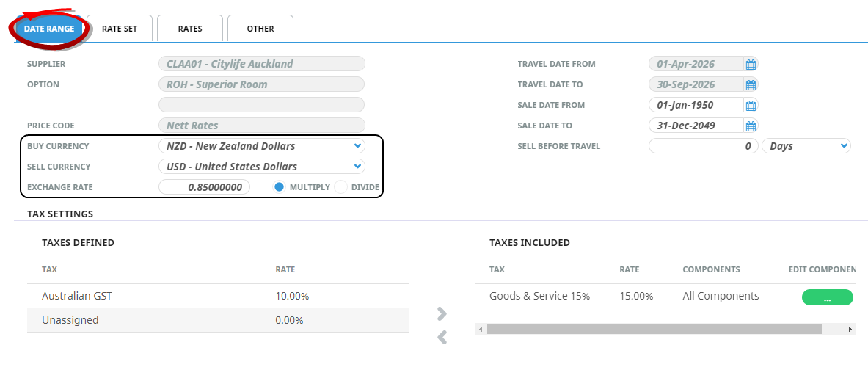The height and width of the screenshot is (381, 868).
Task: Click right arrow to include selected tax
Action: (442, 314)
